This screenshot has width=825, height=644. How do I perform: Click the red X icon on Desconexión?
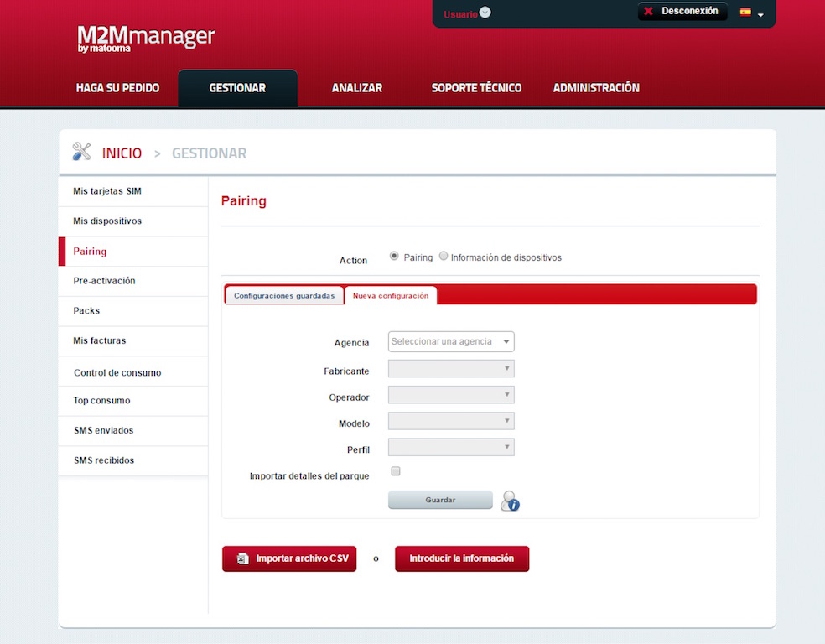tap(648, 12)
